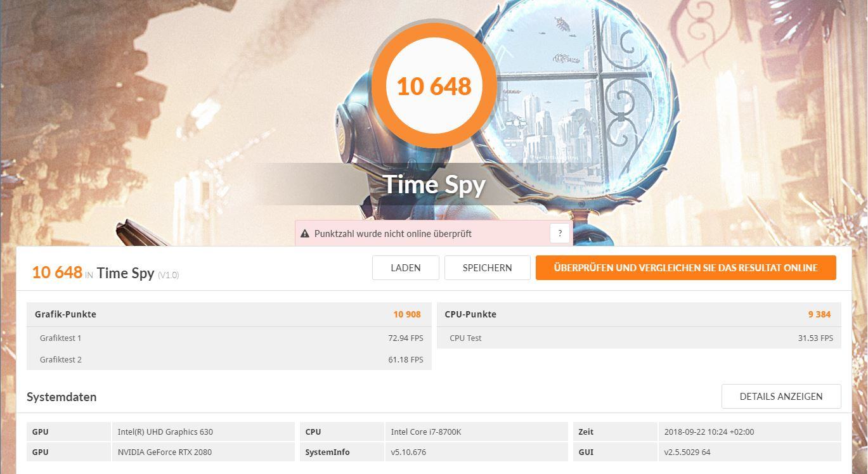Click the SystemInfo label cell

click(342, 452)
